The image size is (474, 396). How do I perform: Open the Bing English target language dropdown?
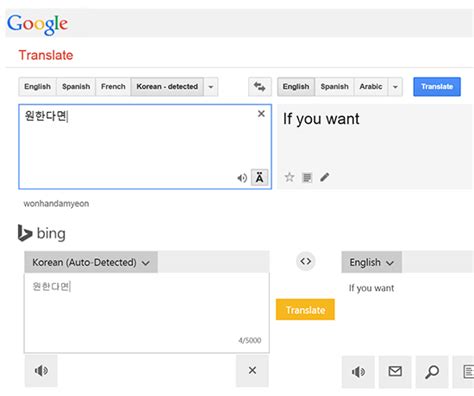click(372, 262)
